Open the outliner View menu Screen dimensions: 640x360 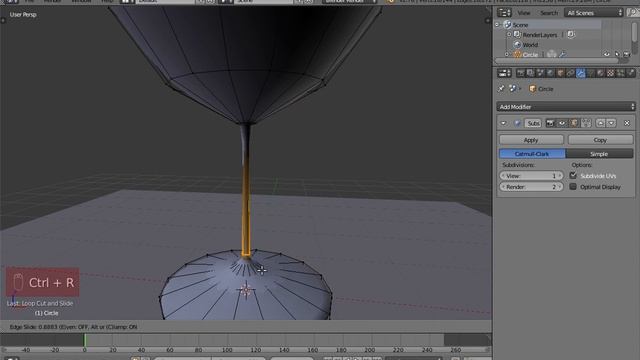tap(524, 13)
